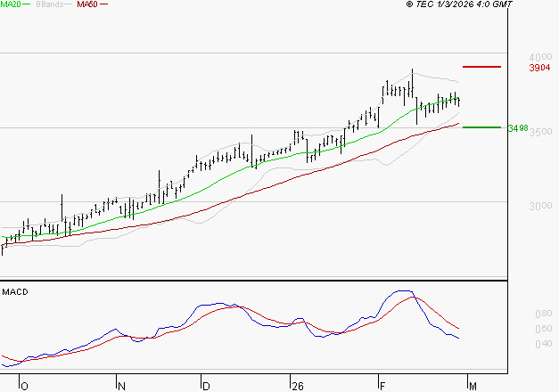This screenshot has height=392, width=559.
Task: Click the 060 MACD axis label
Action: 544,329
